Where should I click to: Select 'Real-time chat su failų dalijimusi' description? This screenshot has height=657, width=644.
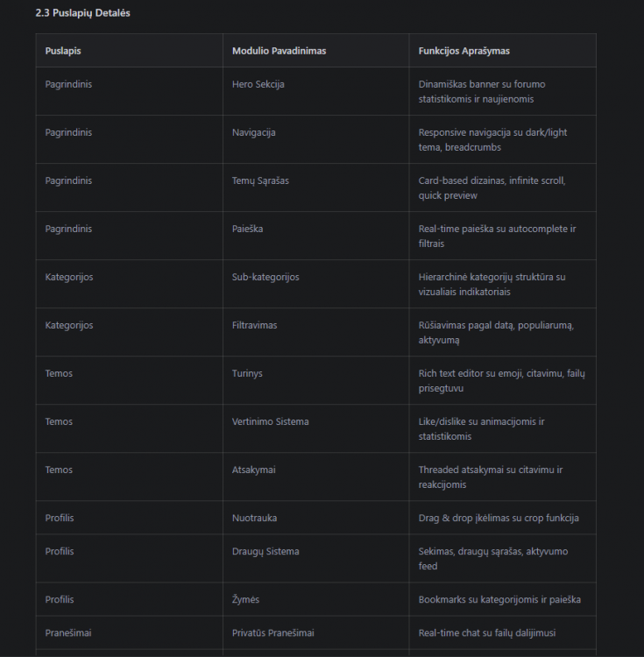[487, 633]
